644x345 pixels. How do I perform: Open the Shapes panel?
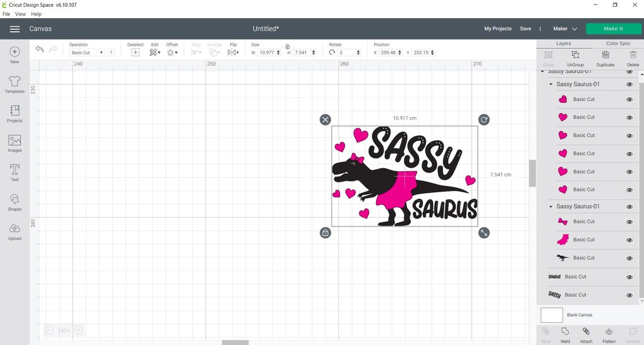point(14,202)
